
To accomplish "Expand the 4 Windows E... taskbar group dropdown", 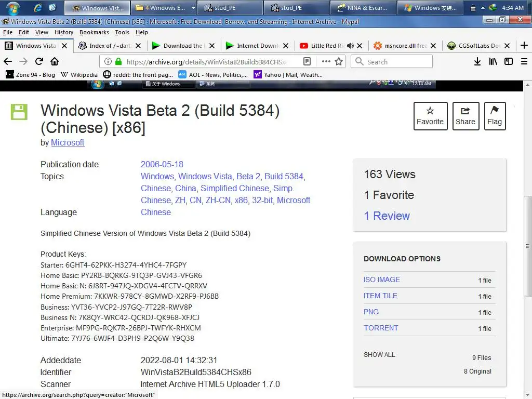I will pyautogui.click(x=193, y=8).
